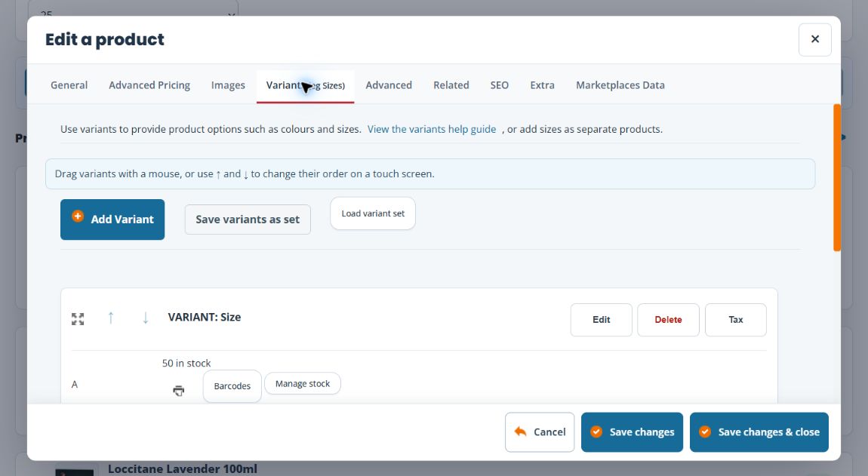
Task: Open the Extra tab
Action: point(543,85)
